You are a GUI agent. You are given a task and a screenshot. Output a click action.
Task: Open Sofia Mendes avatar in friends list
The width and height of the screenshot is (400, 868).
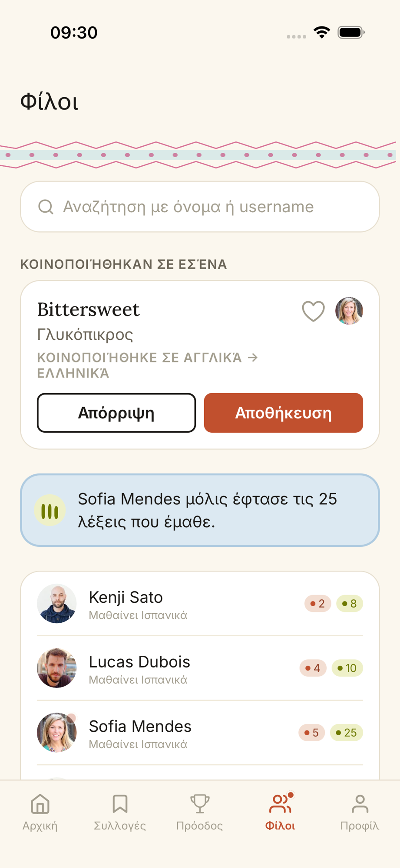[57, 733]
